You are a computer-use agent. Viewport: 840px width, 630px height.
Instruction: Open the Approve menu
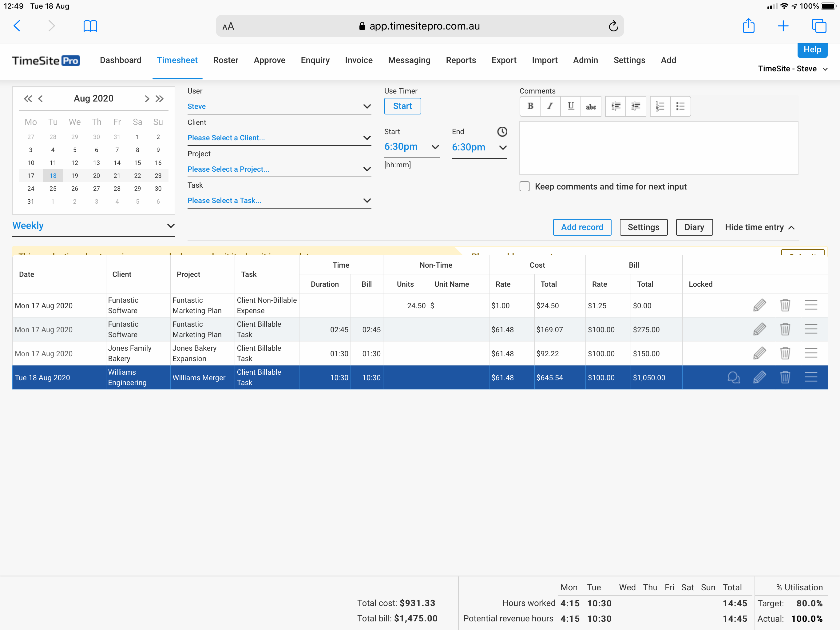click(x=269, y=60)
